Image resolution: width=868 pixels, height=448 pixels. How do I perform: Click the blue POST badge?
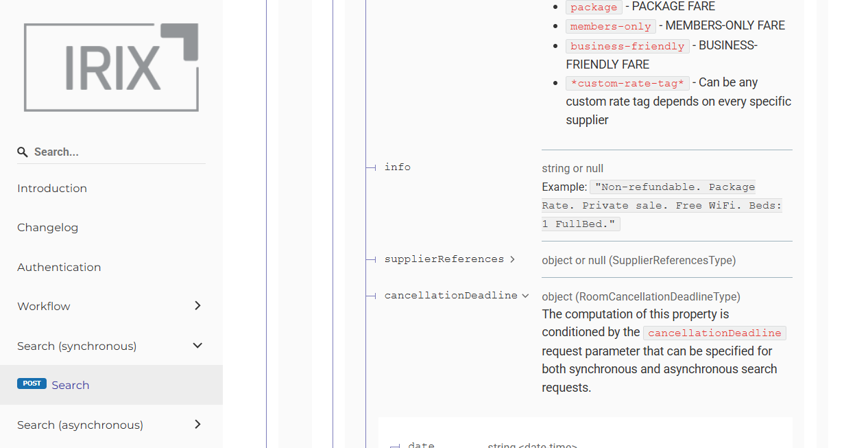(32, 384)
